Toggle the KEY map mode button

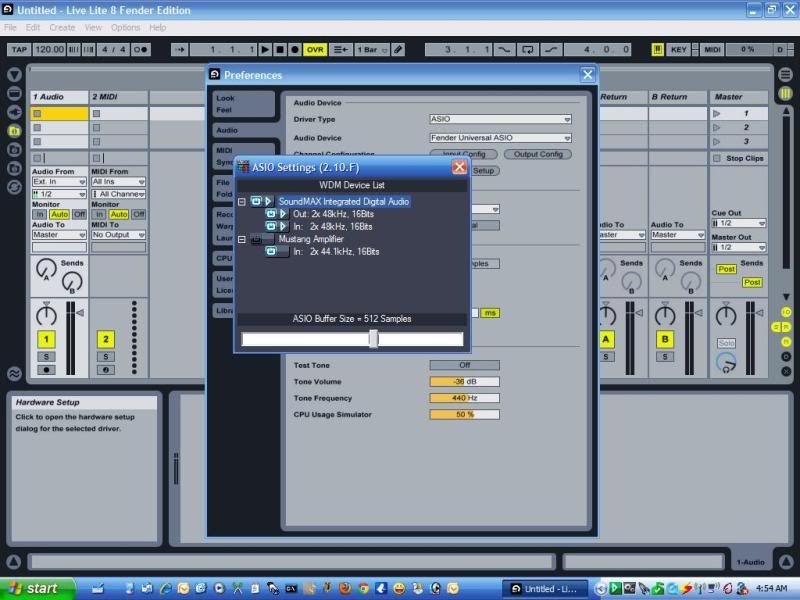coord(679,49)
